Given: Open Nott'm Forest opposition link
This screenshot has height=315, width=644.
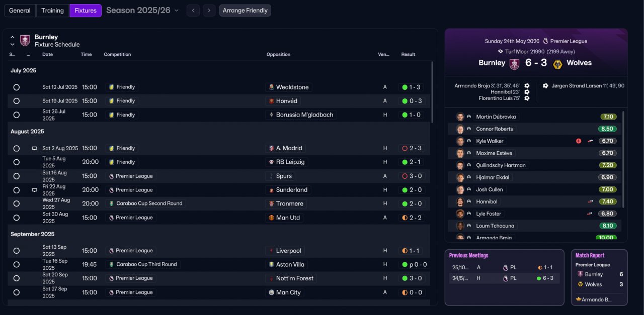Looking at the screenshot, I should coord(291,278).
